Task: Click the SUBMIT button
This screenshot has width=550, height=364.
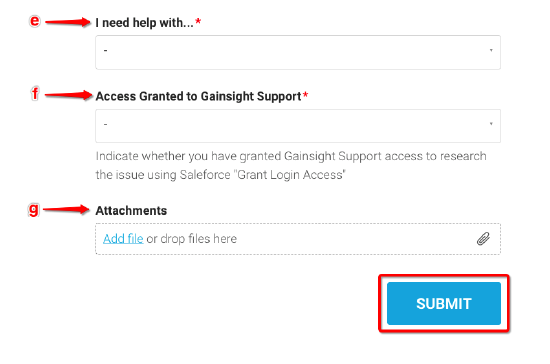Action: [x=444, y=303]
